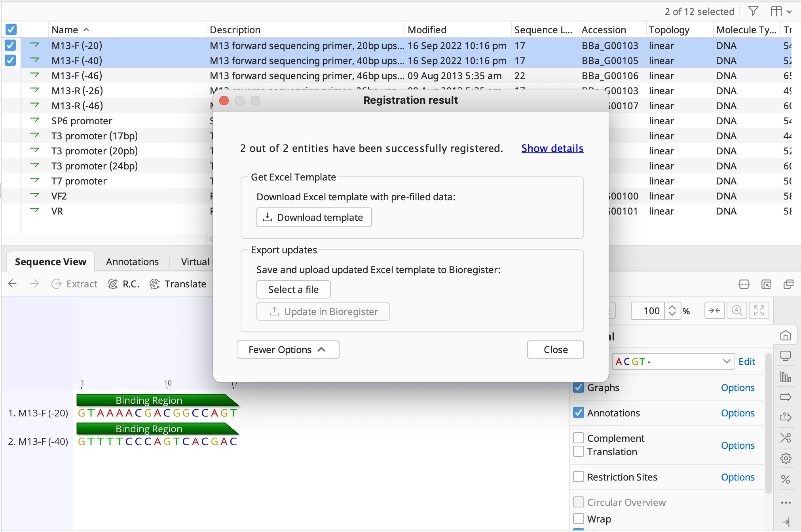Click the R.C. reverse complement tool
801x532 pixels.
pyautogui.click(x=123, y=284)
